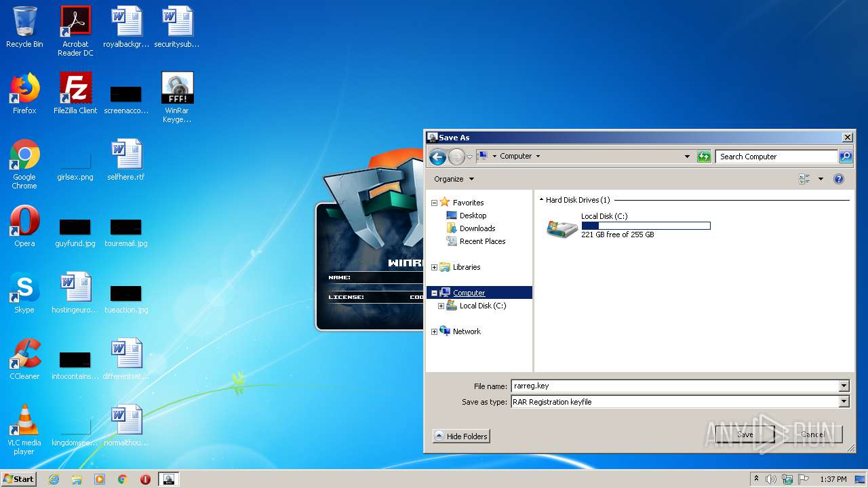Click Computer in the address breadcrumb

click(x=515, y=156)
